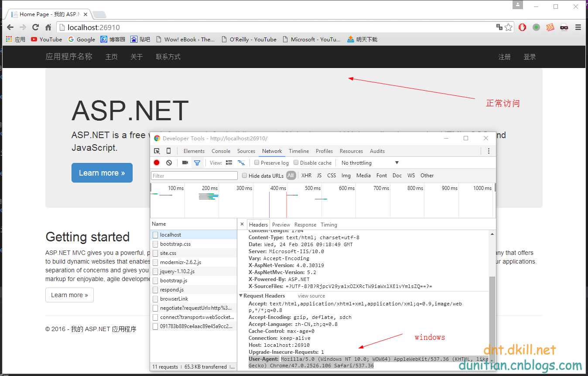Enable Preserve log checkbox
The width and height of the screenshot is (588, 376).
coord(257,163)
